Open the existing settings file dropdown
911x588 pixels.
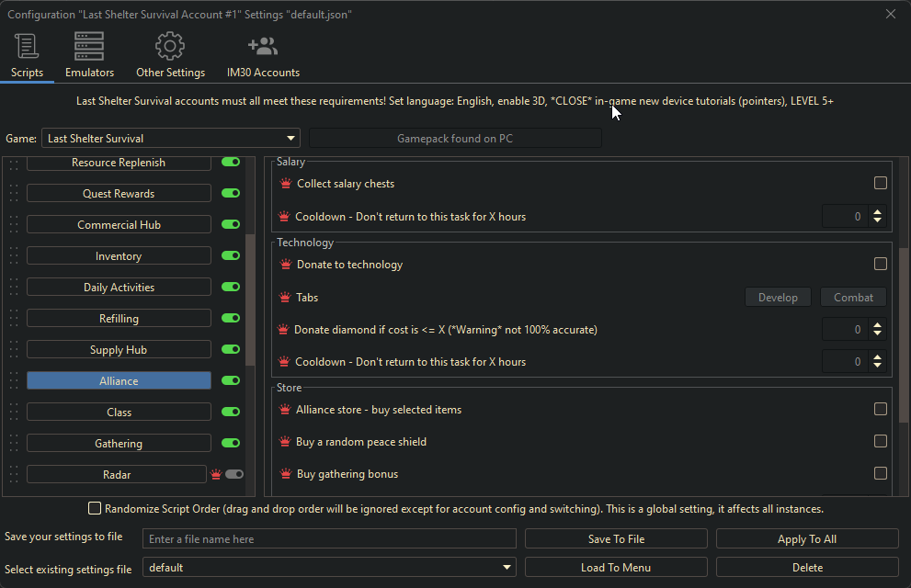pos(507,568)
